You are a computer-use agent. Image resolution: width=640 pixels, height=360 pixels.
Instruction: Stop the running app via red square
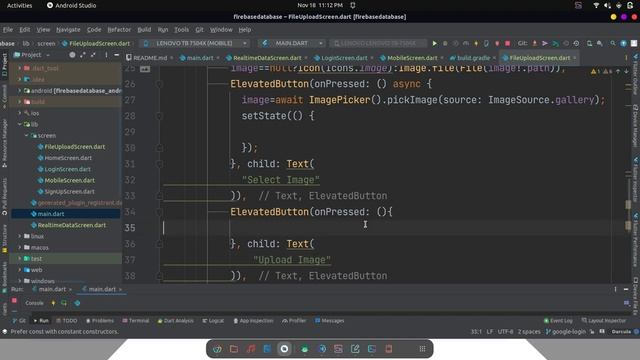click(507, 43)
